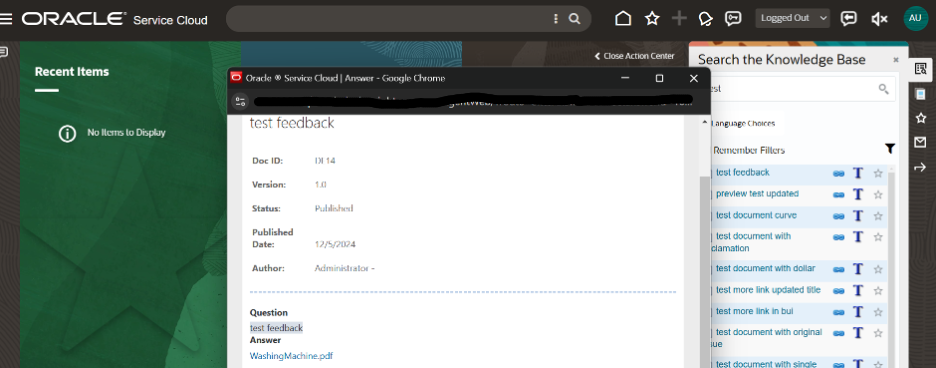
Task: Run the Knowledge Base search magnifier
Action: click(x=883, y=89)
